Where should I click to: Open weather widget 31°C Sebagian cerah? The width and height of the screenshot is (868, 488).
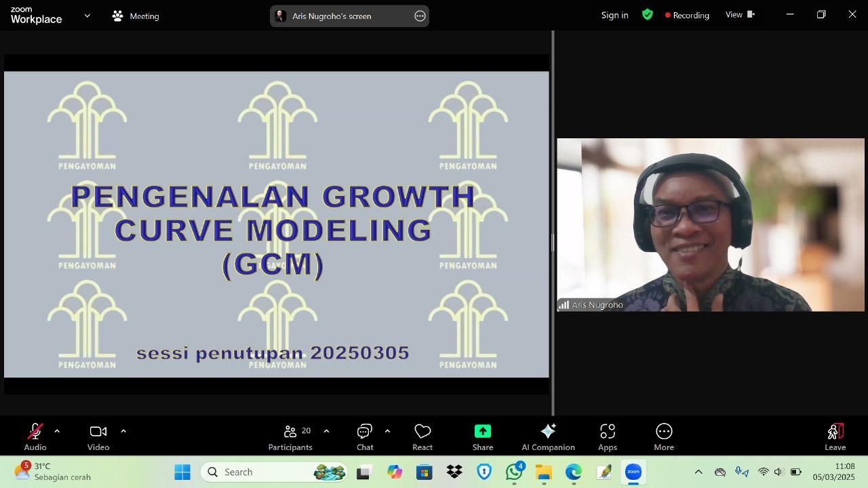point(53,472)
